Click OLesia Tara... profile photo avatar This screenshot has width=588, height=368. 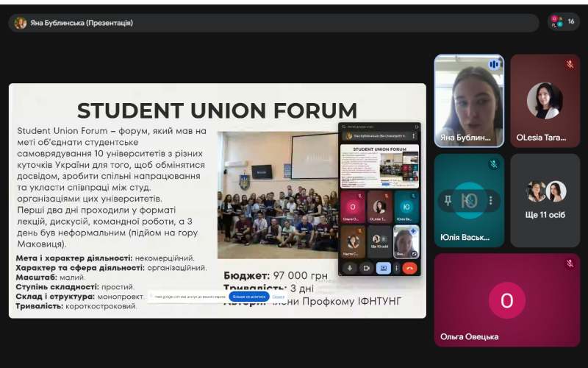click(x=545, y=101)
